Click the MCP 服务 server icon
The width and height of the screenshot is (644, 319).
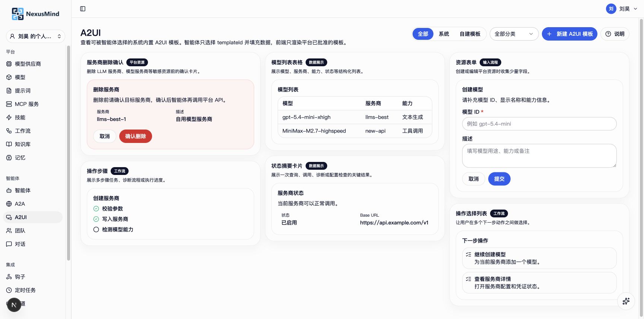9,104
